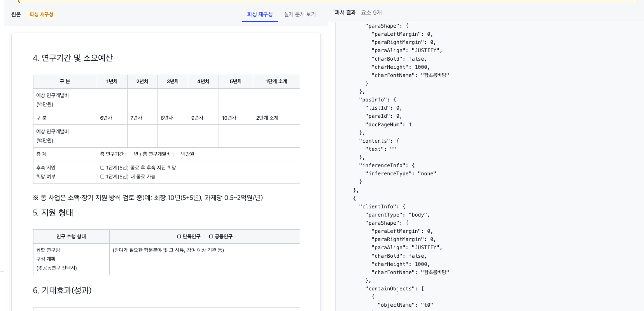
Task: Select the "text": "" JSON line
Action: point(380,149)
